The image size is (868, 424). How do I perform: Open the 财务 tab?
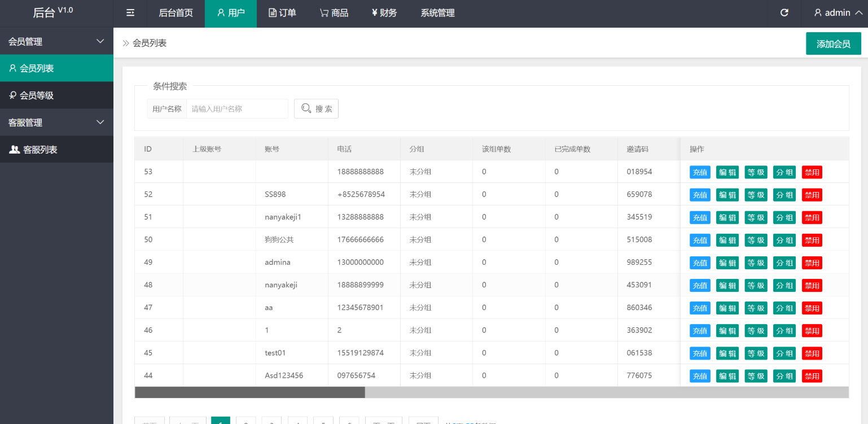click(384, 13)
